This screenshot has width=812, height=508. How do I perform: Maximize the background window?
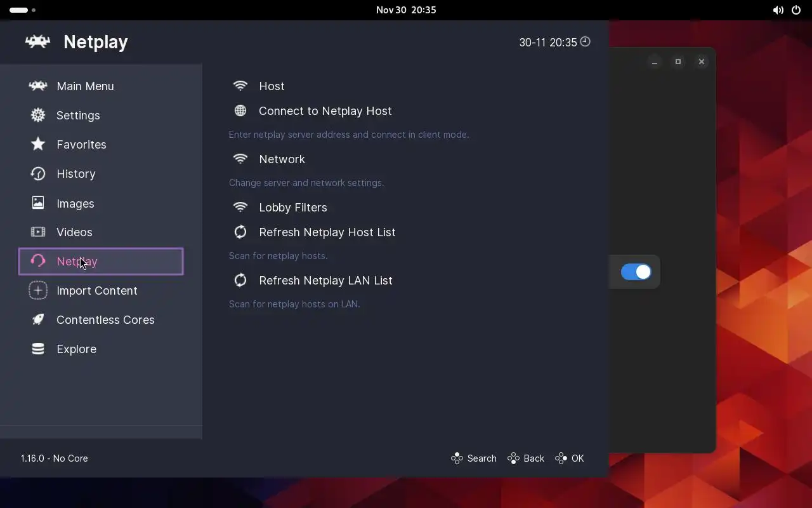pos(678,62)
